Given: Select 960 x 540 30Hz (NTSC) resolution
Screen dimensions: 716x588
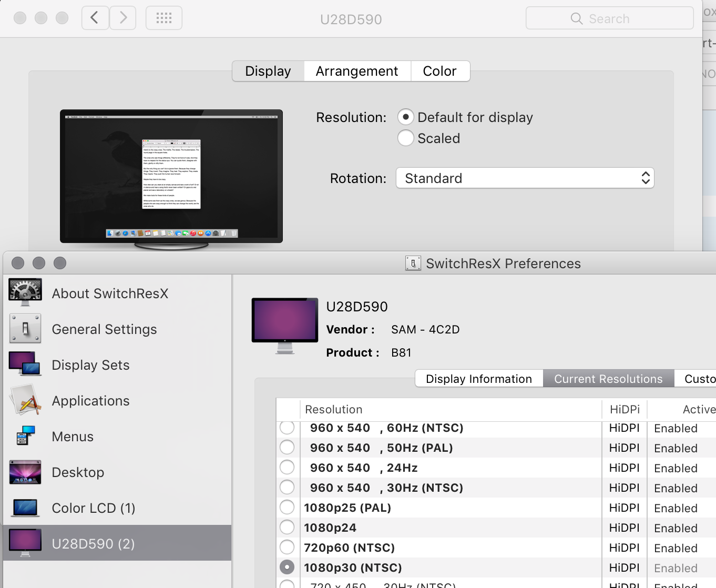Looking at the screenshot, I should 287,488.
